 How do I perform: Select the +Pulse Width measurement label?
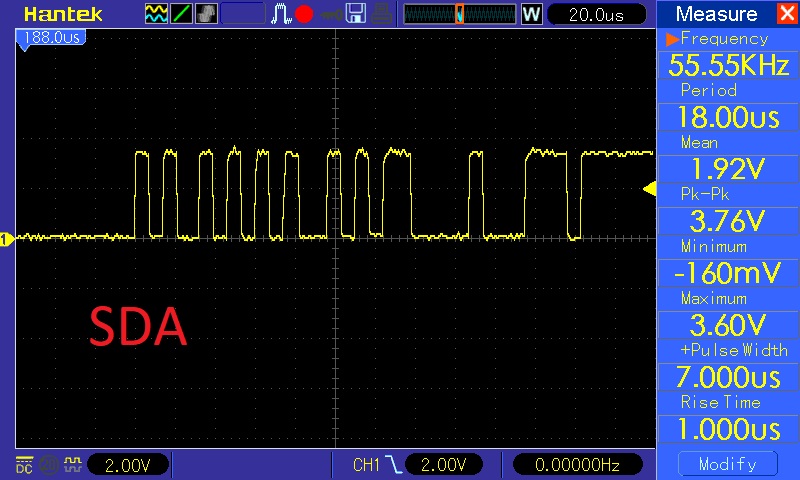[x=734, y=350]
